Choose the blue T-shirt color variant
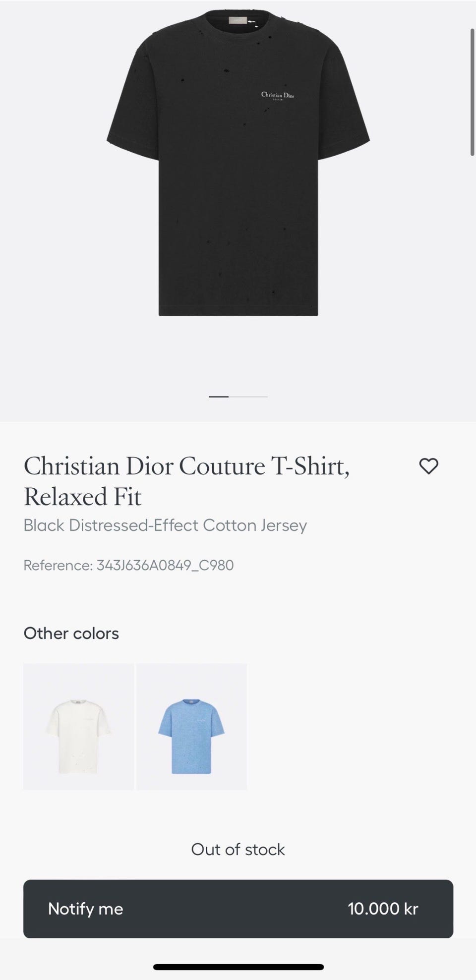 click(191, 726)
